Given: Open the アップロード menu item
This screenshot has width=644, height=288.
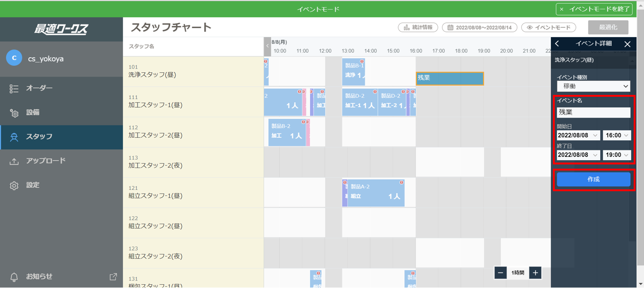Looking at the screenshot, I should click(x=61, y=161).
